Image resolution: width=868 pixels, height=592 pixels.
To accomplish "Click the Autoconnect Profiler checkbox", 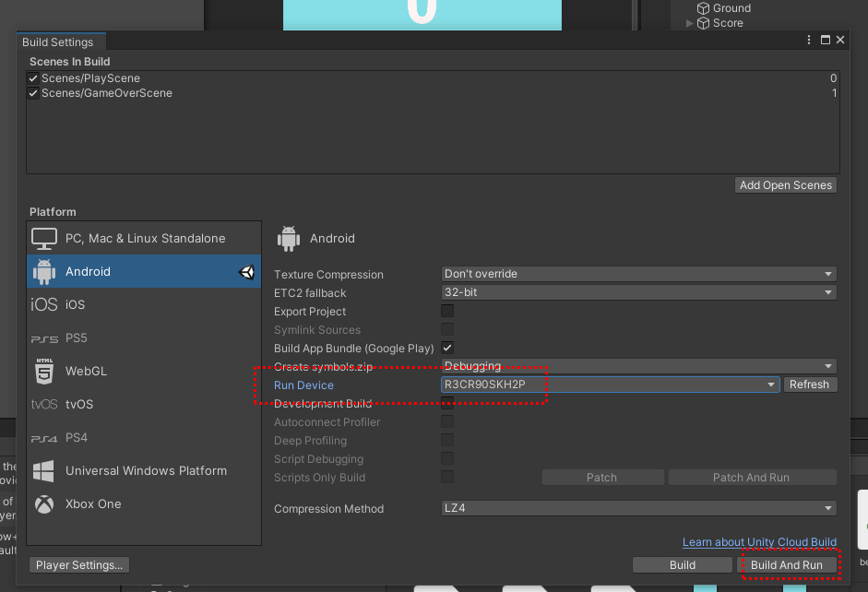I will [447, 421].
